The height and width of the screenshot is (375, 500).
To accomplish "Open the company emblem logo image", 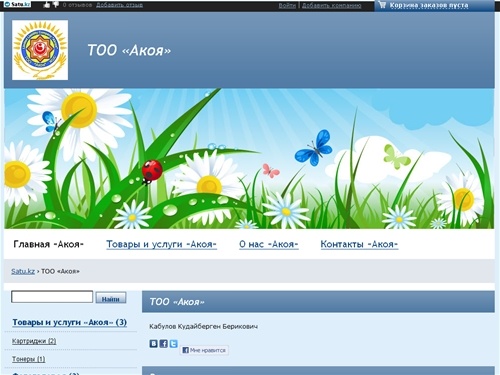I will pyautogui.click(x=40, y=50).
